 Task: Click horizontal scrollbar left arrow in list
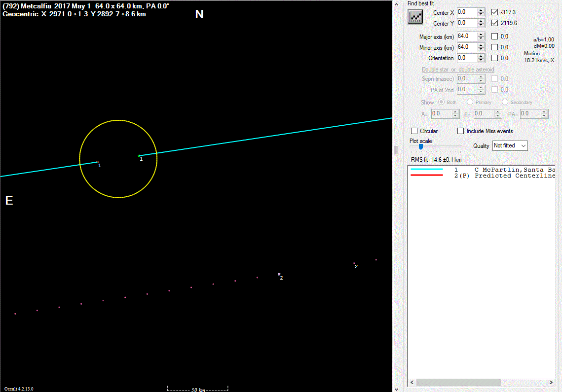click(412, 382)
